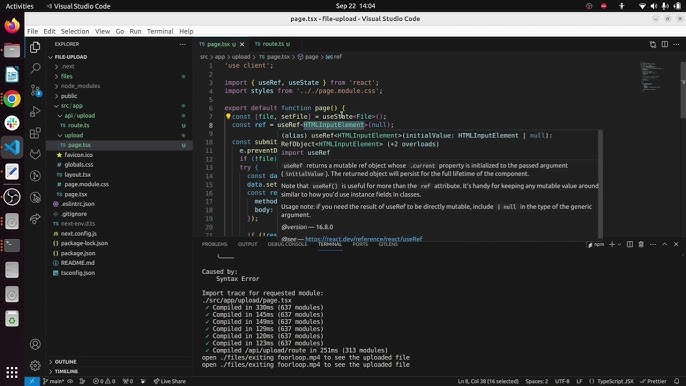
Task: Expand the node_modules folder
Action: point(80,86)
